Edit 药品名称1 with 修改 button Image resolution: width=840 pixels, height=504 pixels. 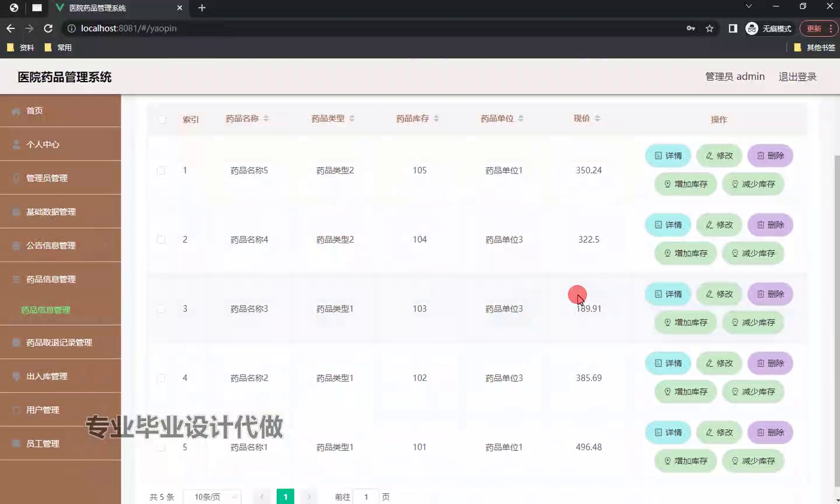pyautogui.click(x=719, y=432)
